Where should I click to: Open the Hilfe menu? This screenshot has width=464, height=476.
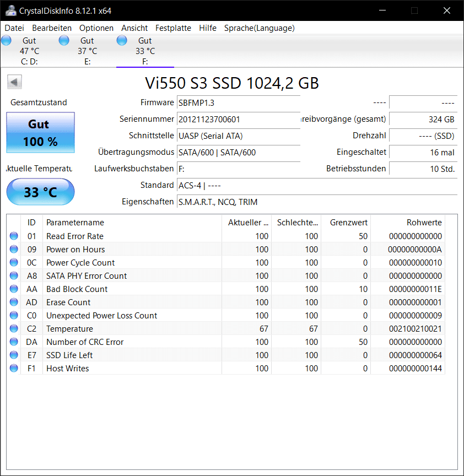point(208,28)
